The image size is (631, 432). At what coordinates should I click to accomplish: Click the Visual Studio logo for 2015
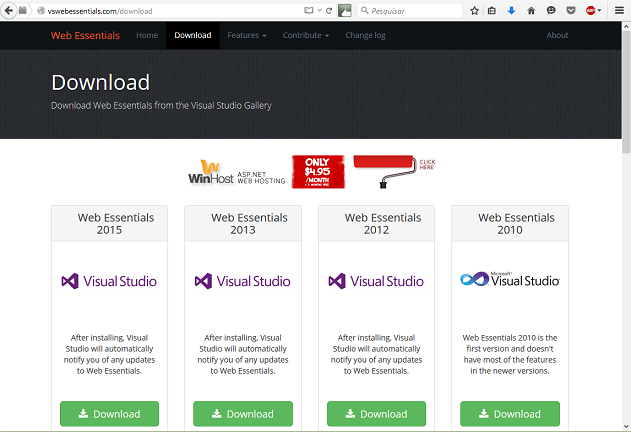pos(109,281)
